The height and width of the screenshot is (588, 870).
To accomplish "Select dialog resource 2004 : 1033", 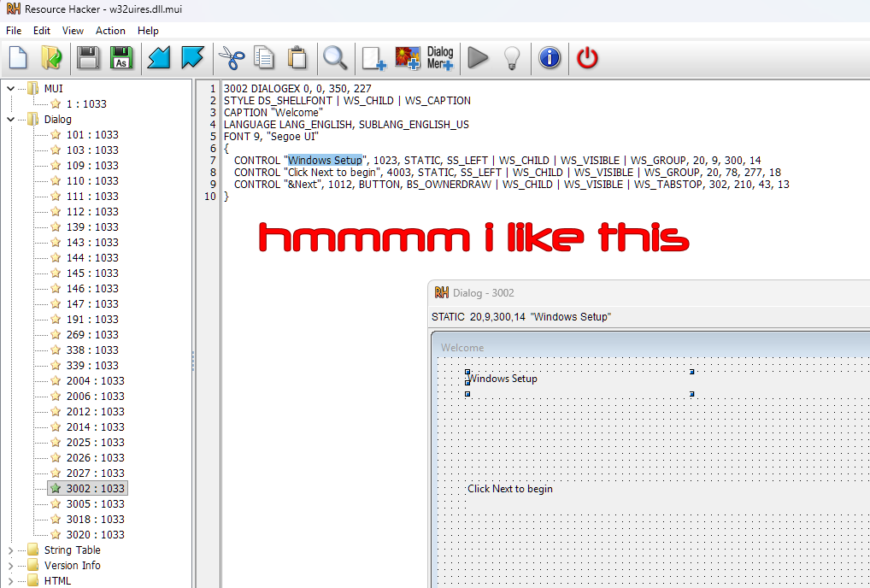I will click(95, 381).
